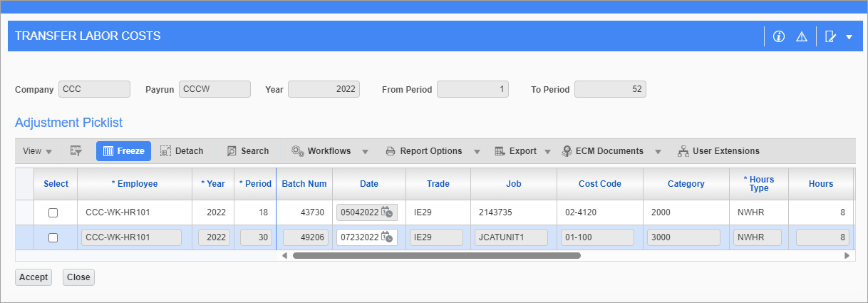Click job cell 2143735
Image resolution: width=868 pixels, height=303 pixels.
click(514, 212)
